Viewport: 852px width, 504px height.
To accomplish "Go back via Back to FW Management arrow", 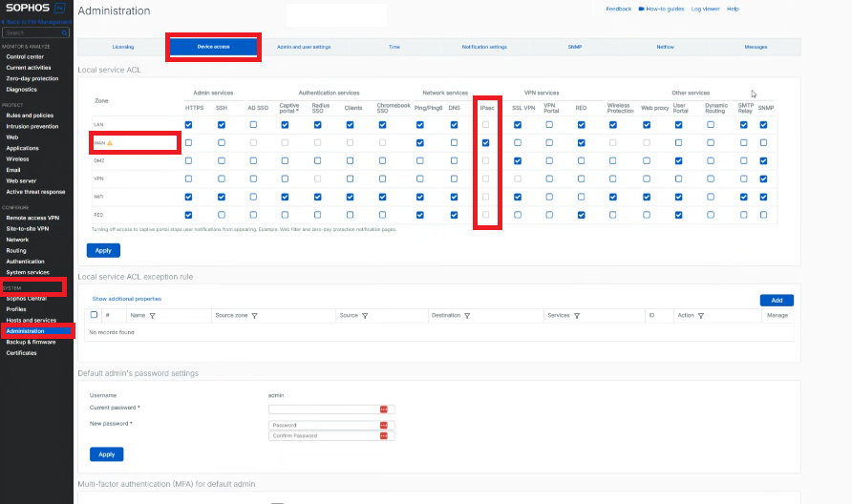I will [3, 22].
